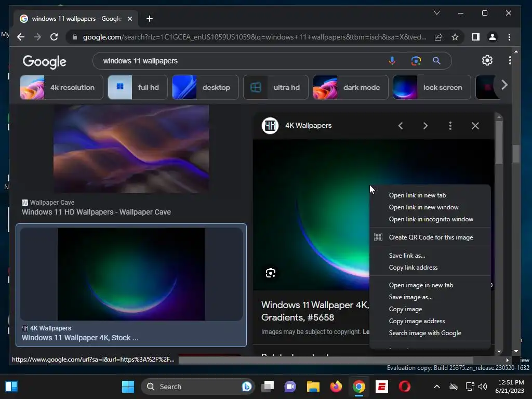Screen dimensions: 532x399
Task: Click the 4K Wallpapers title in preview header
Action: pyautogui.click(x=308, y=126)
